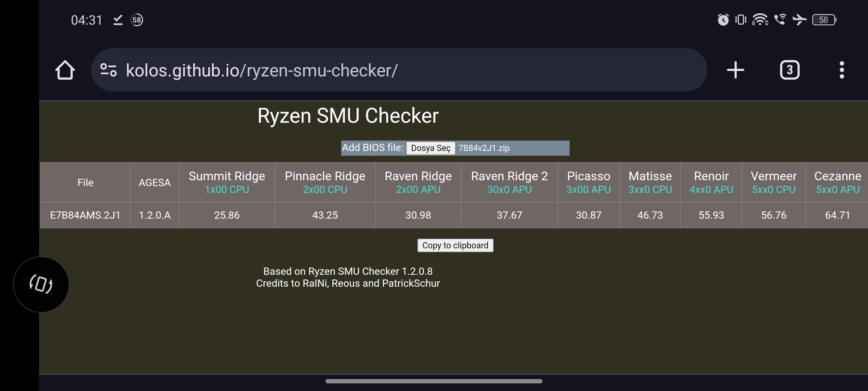Open site settings icon in address bar
The image size is (868, 391).
[109, 70]
